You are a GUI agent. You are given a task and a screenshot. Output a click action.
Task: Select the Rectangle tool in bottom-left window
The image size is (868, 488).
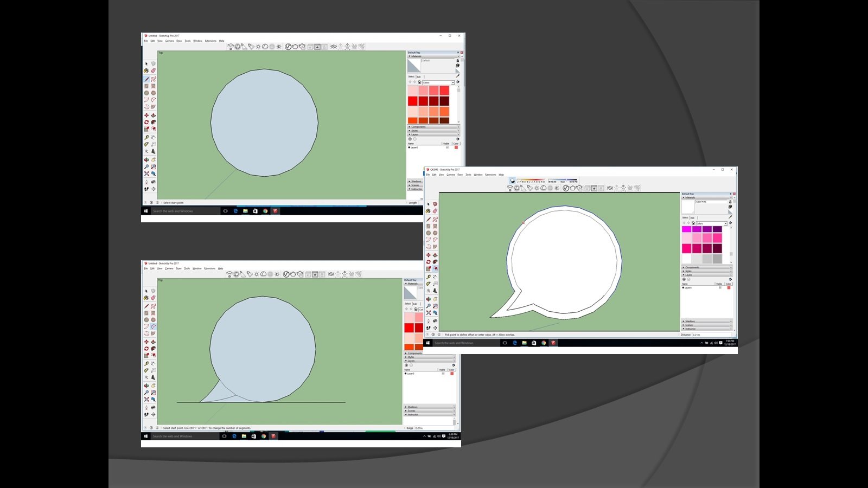(146, 313)
